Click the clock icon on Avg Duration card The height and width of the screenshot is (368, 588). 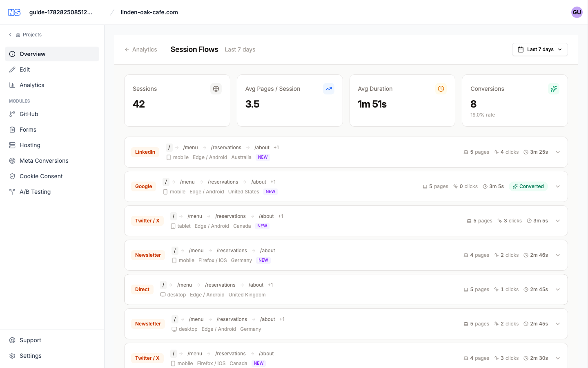tap(441, 89)
